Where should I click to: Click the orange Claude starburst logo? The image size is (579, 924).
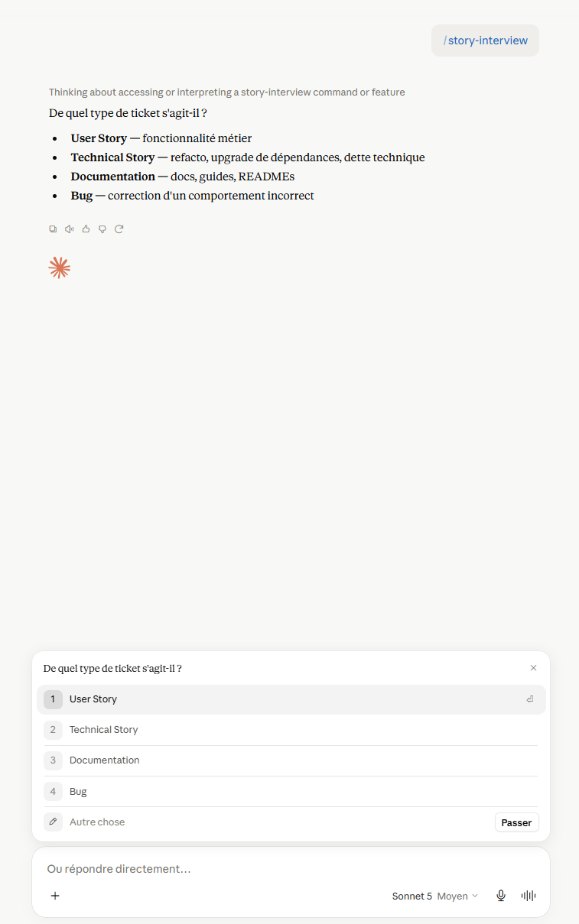tap(60, 267)
